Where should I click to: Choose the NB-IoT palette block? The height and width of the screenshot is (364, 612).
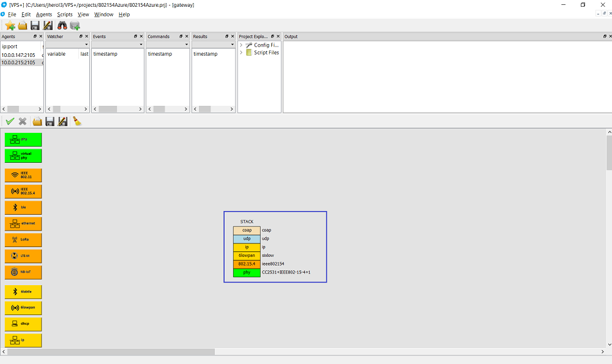point(23,272)
